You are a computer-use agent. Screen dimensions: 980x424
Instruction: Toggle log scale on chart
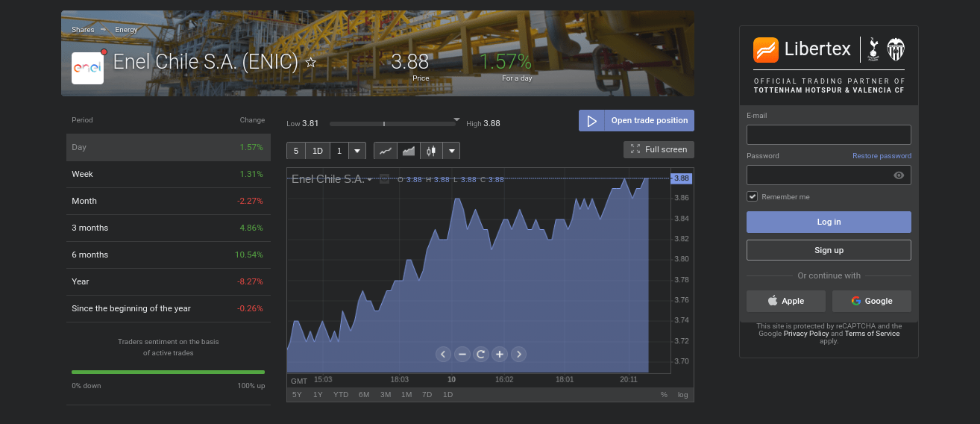(683, 394)
